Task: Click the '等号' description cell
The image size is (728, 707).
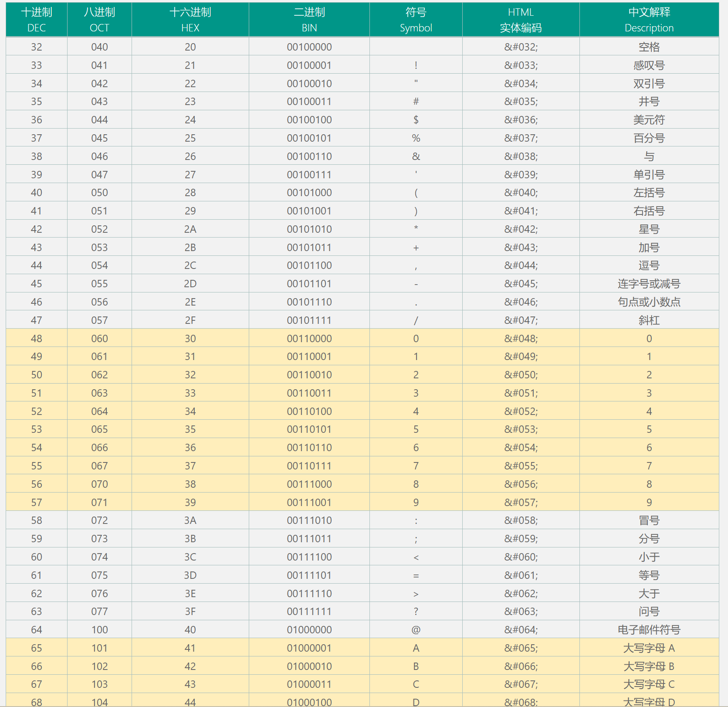Action: tap(649, 575)
